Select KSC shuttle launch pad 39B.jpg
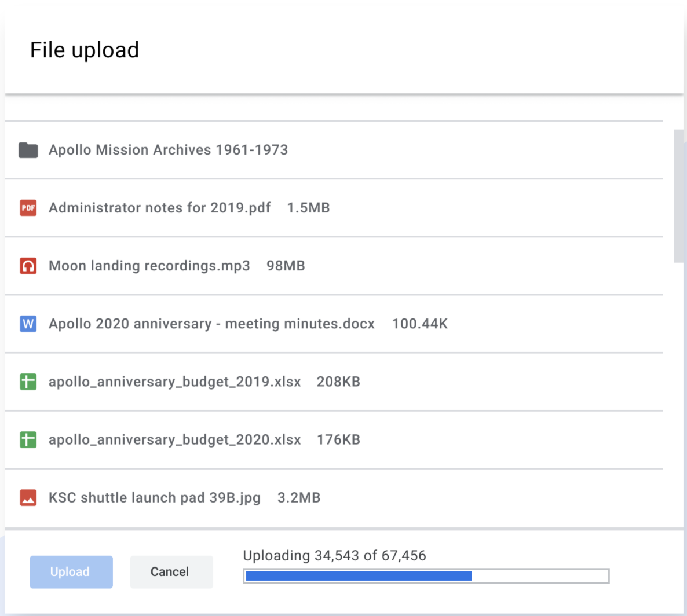Viewport: 687px width, 616px height. 154,497
